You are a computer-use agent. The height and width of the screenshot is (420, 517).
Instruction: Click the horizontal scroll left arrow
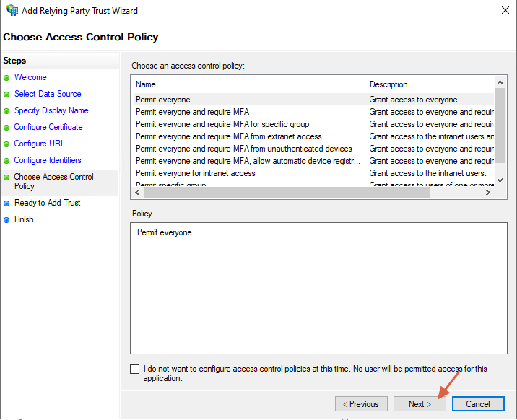[x=137, y=193]
